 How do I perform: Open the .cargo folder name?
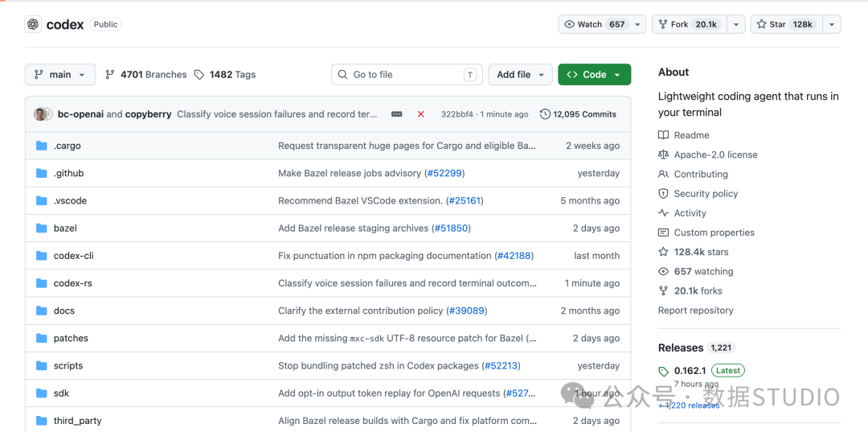tap(67, 146)
